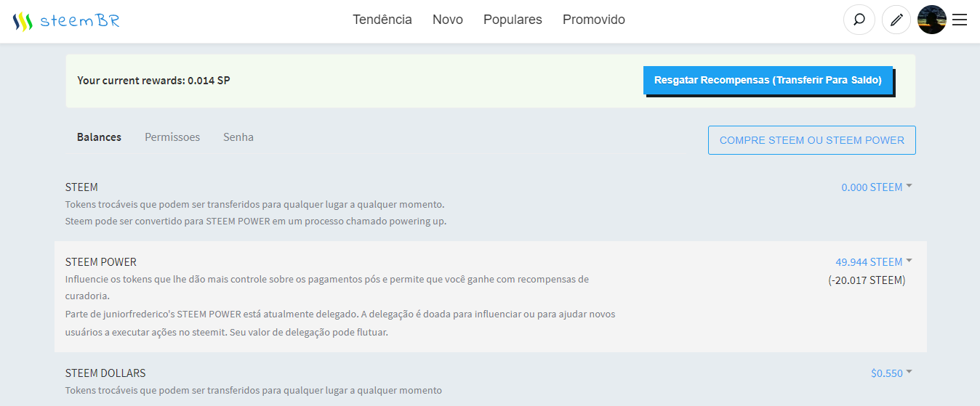The width and height of the screenshot is (980, 406).
Task: Click the steemBR logo
Action: click(66, 20)
